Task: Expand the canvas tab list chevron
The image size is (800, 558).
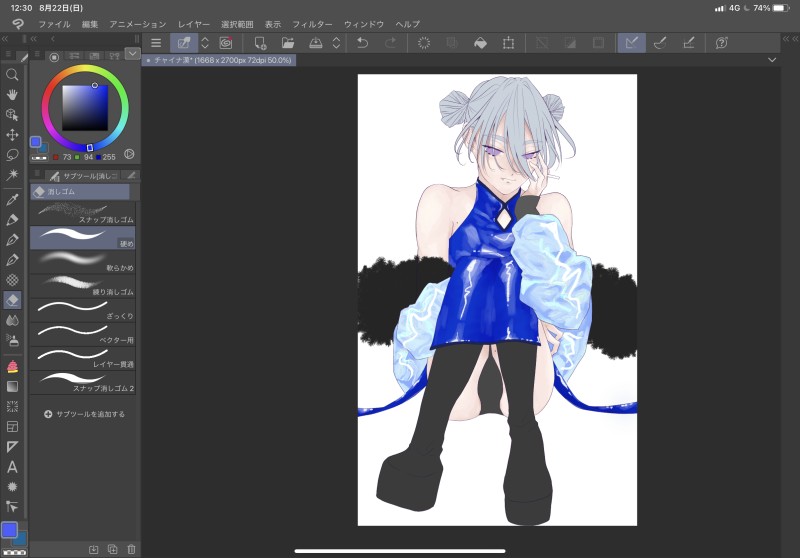Action: (772, 60)
